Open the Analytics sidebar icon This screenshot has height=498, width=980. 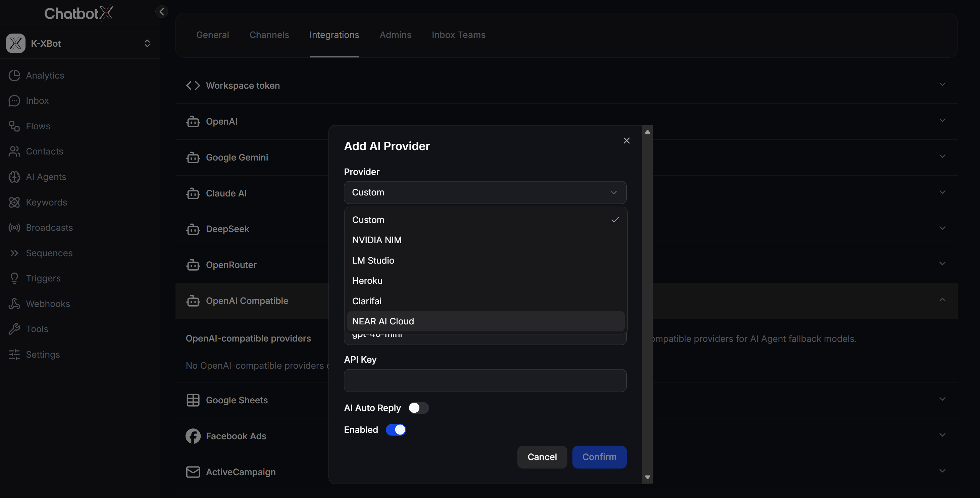point(14,75)
